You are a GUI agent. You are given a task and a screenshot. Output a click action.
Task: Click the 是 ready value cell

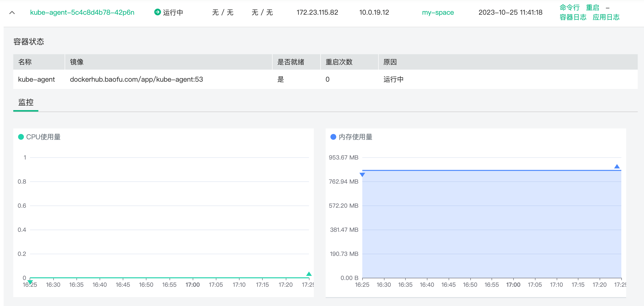281,80
